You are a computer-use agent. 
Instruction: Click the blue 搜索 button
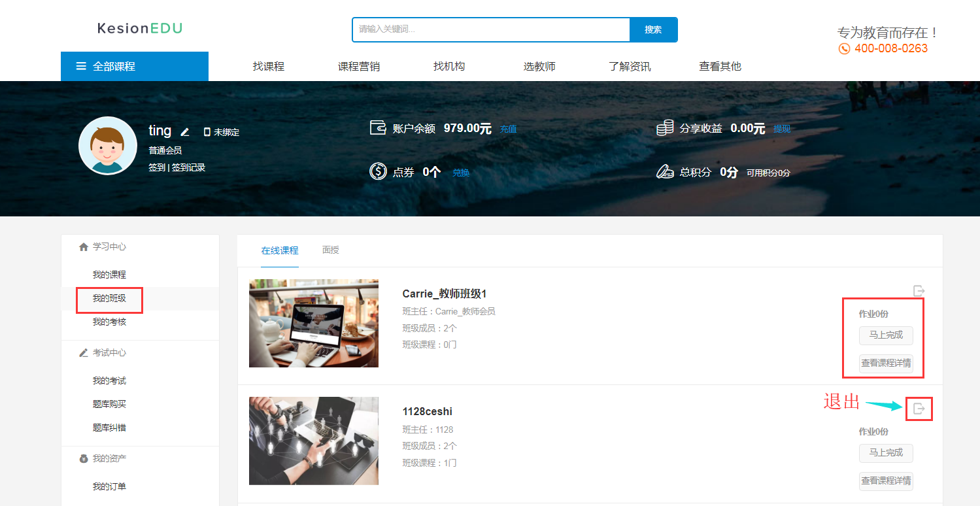point(653,29)
